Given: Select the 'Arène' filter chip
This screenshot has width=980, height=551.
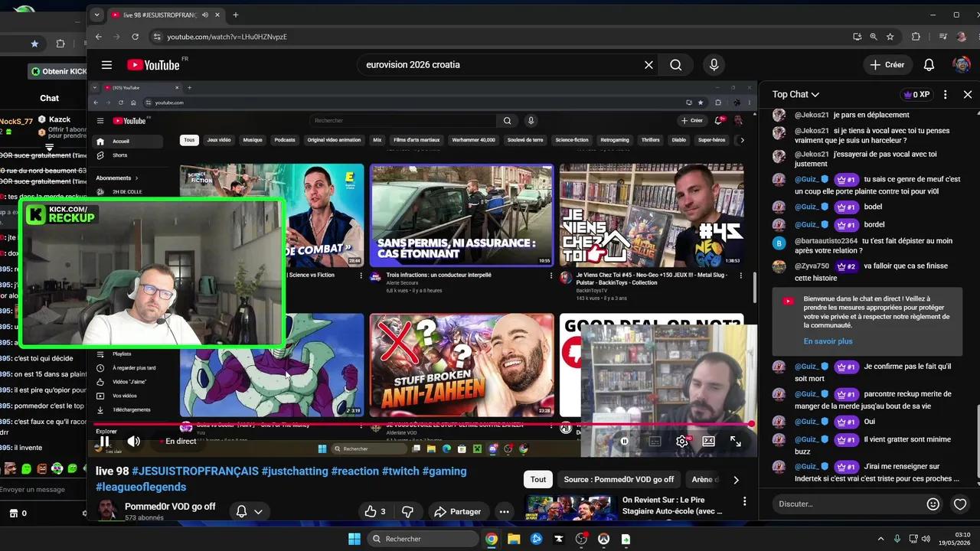Looking at the screenshot, I should [704, 480].
